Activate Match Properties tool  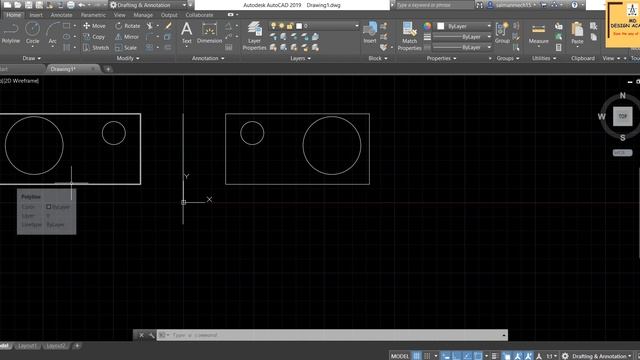coord(409,36)
